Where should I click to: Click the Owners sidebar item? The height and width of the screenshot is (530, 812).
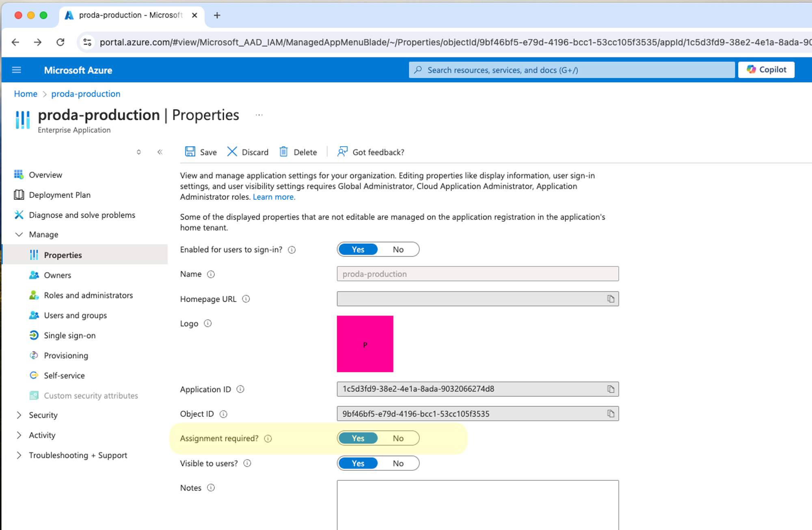57,275
